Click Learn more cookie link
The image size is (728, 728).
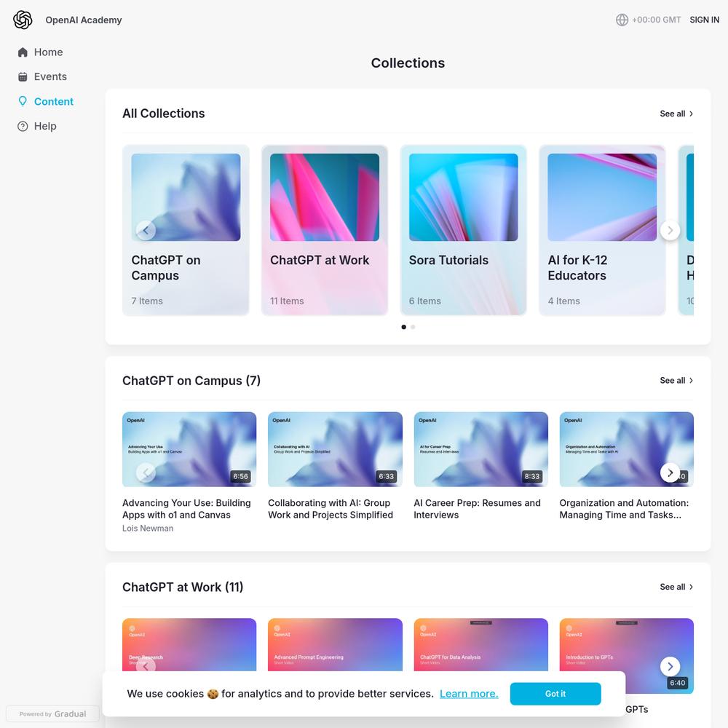coord(469,694)
